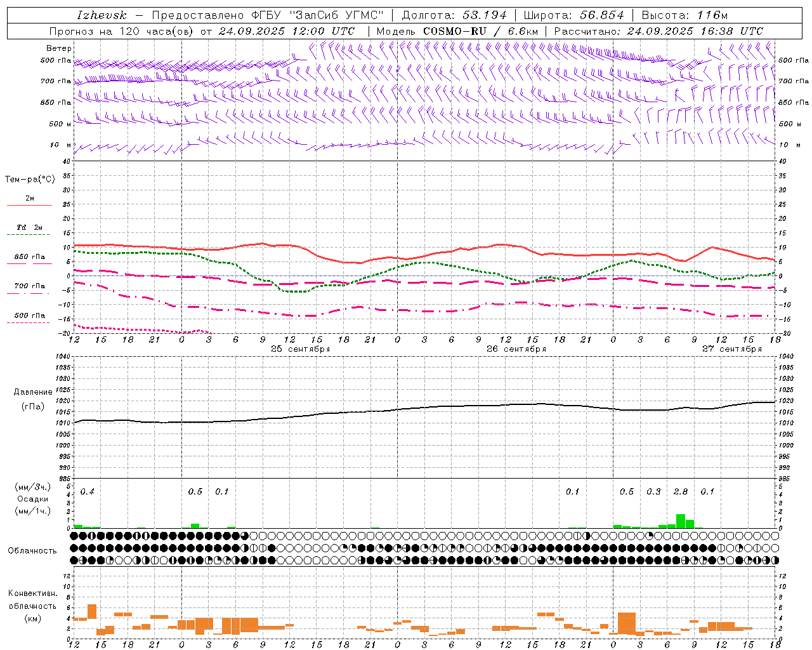Screen dimensions: 812x650
Task: Click the 'Давление' pressure panel label
Action: coord(33,392)
